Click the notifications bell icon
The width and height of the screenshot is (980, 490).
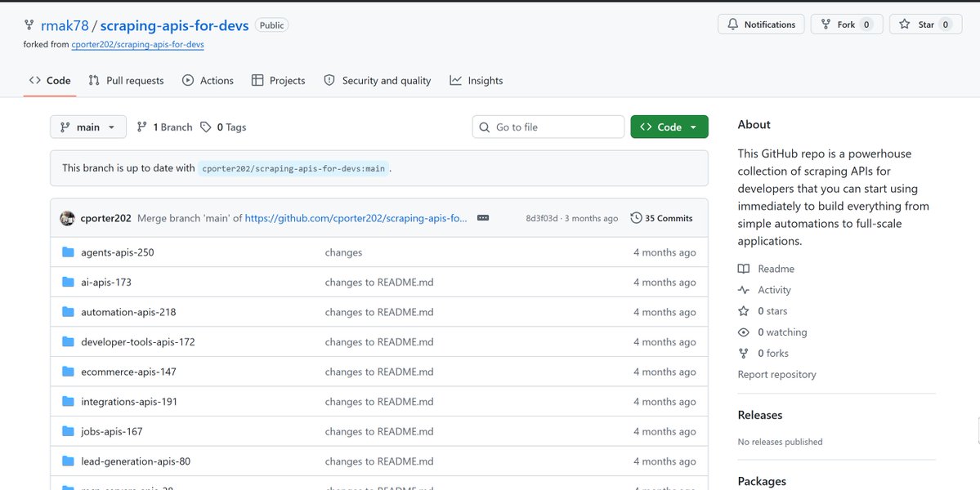coord(733,24)
